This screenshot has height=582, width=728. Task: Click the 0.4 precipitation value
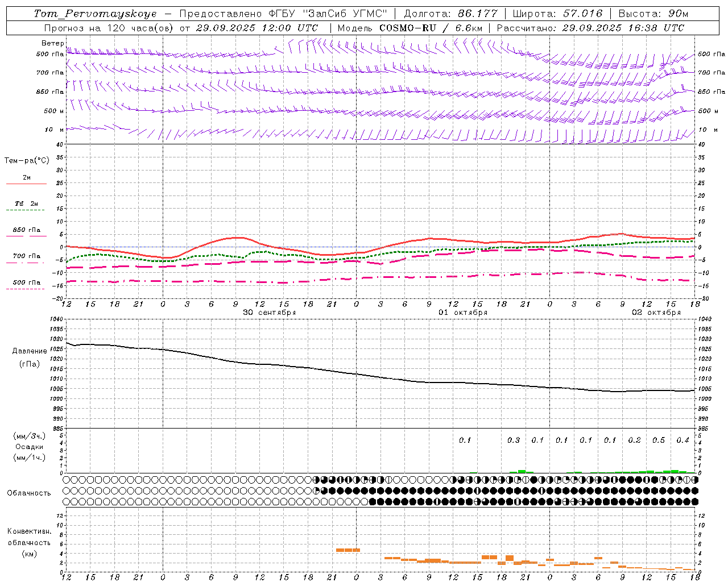click(x=683, y=440)
